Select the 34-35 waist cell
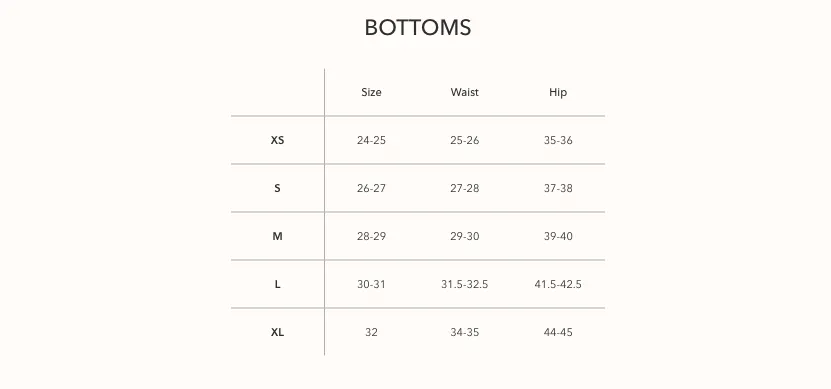Screen dimensions: 831x389 coord(464,332)
